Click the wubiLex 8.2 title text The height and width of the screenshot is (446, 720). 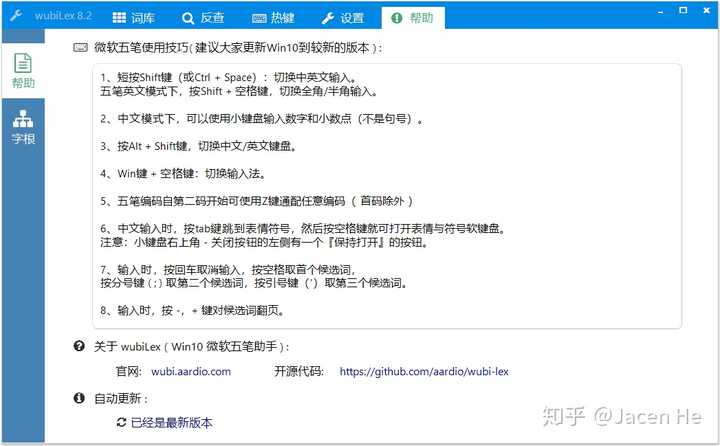(63, 16)
